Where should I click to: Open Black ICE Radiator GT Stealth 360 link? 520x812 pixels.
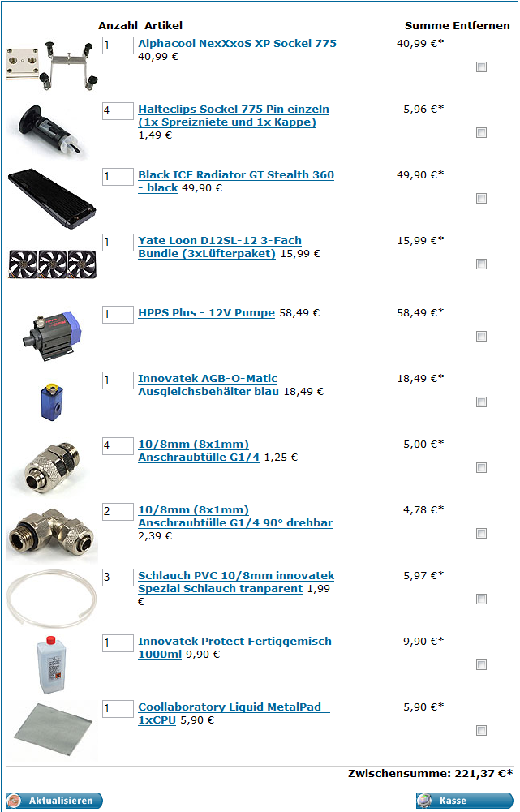point(235,181)
